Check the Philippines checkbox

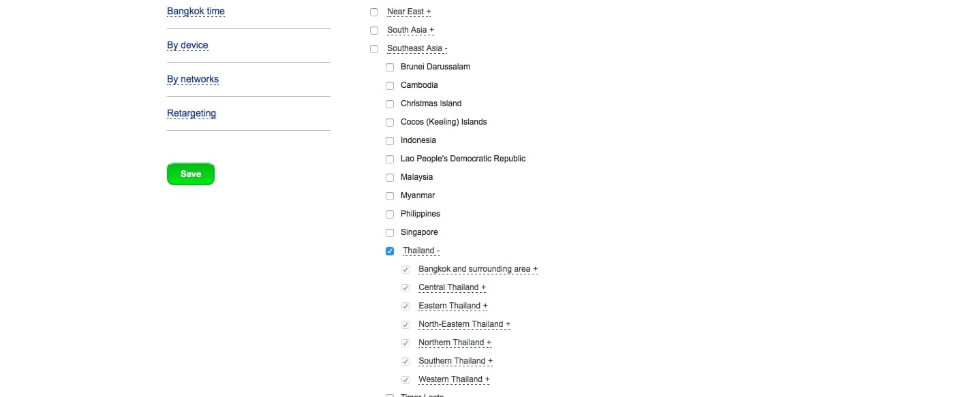click(x=390, y=215)
